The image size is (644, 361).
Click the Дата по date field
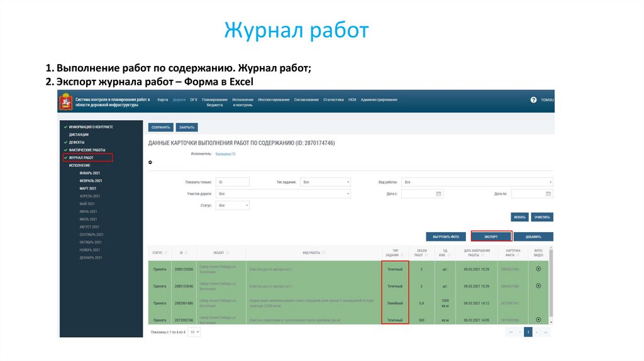click(x=532, y=194)
